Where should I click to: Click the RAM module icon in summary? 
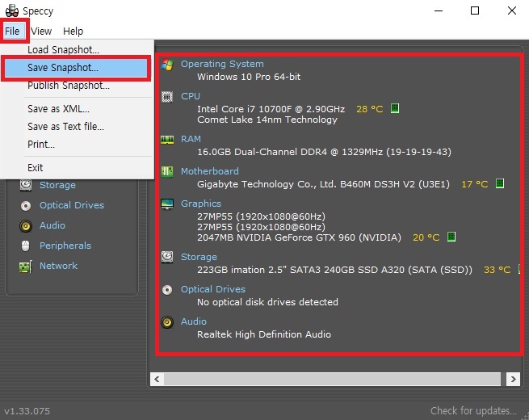pyautogui.click(x=167, y=139)
